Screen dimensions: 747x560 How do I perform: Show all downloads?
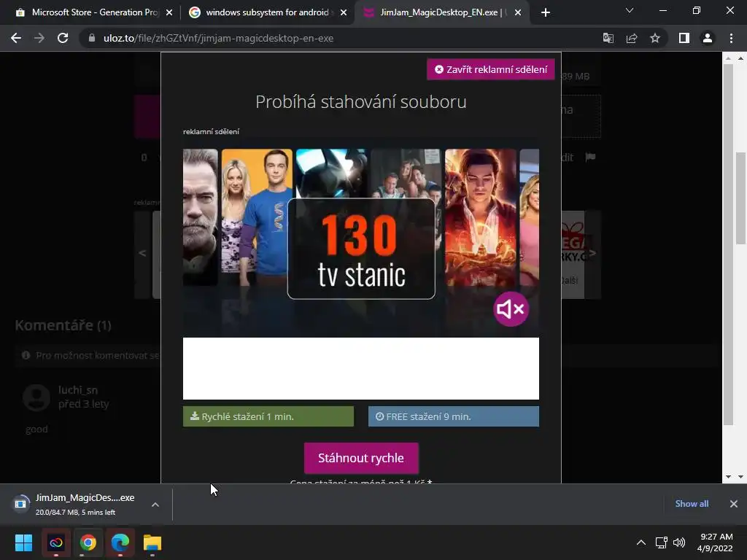pos(692,504)
